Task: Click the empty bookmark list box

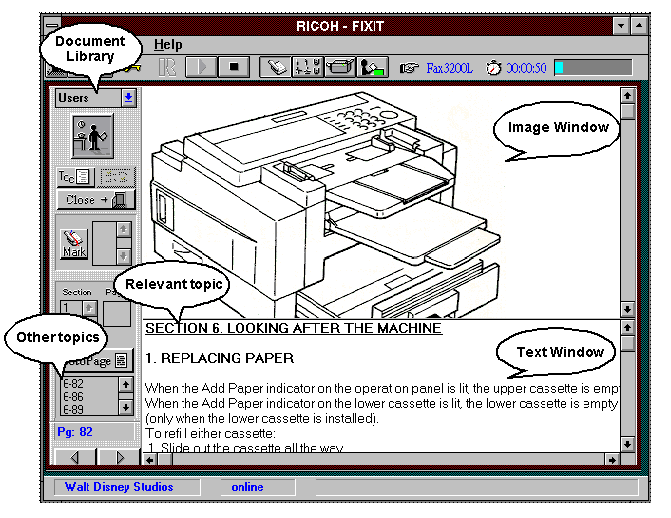Action: click(104, 243)
